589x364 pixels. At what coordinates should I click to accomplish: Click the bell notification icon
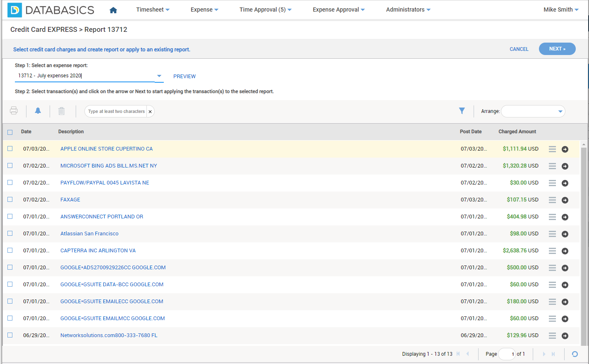pos(38,110)
